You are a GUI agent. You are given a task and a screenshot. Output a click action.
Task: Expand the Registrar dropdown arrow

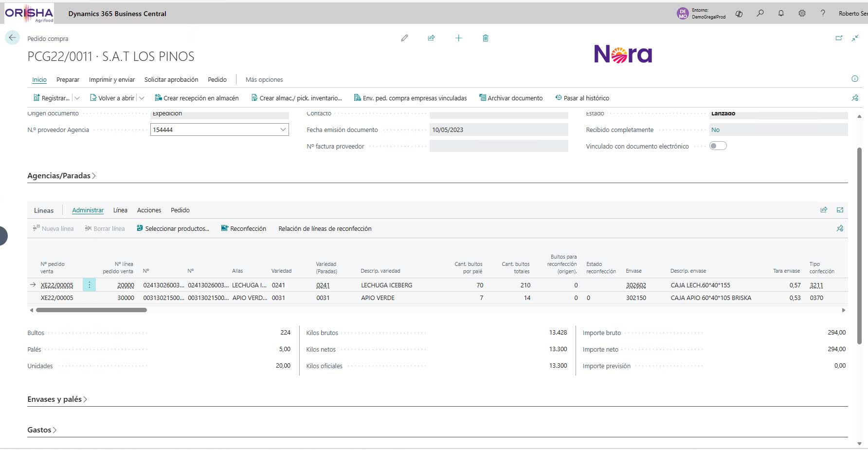click(77, 98)
